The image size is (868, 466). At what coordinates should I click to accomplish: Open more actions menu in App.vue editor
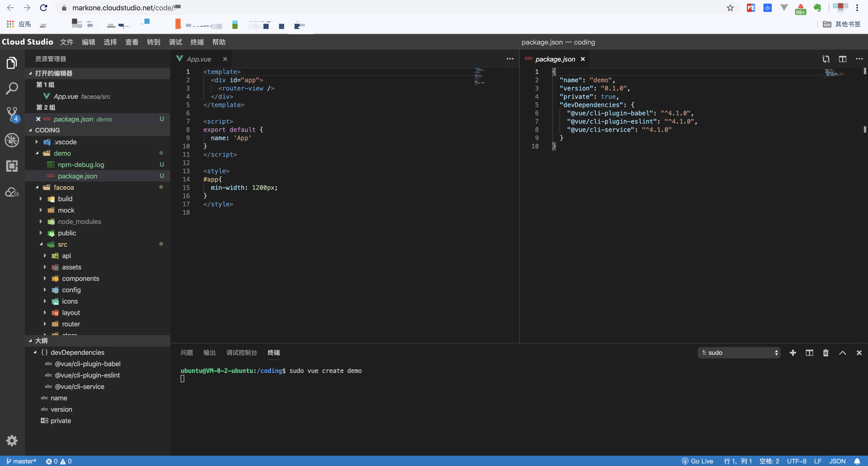tap(510, 59)
